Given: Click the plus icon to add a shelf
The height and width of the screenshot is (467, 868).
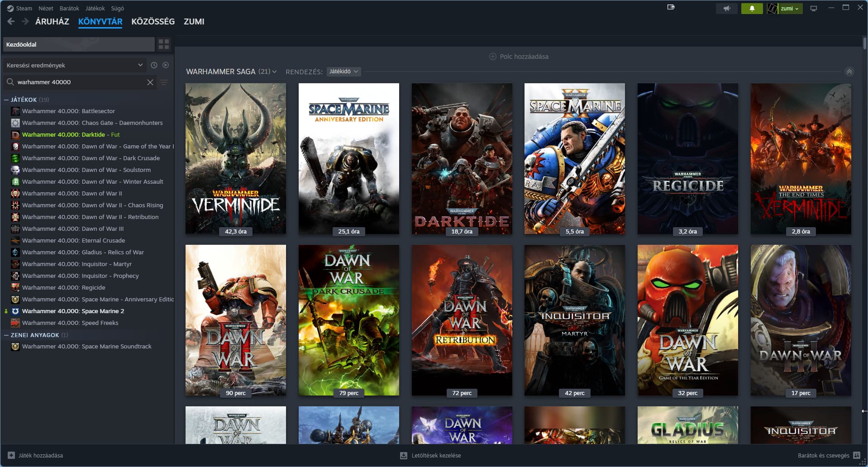Looking at the screenshot, I should pyautogui.click(x=493, y=57).
